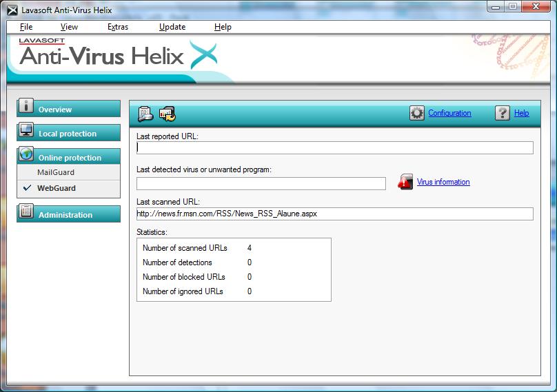Click the Local protection monitor icon
The image size is (557, 392).
point(26,130)
